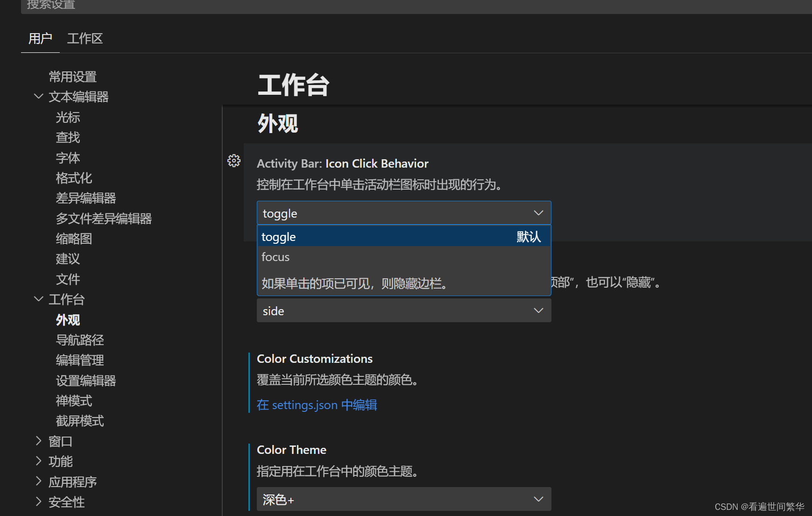Screen dimensions: 812x516
Task: Open 查找 settings category
Action: point(68,137)
